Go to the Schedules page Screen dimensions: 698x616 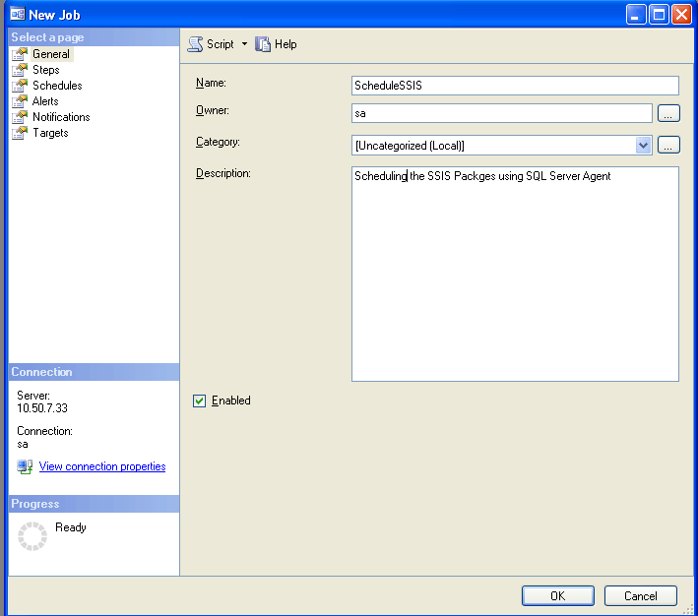(57, 86)
